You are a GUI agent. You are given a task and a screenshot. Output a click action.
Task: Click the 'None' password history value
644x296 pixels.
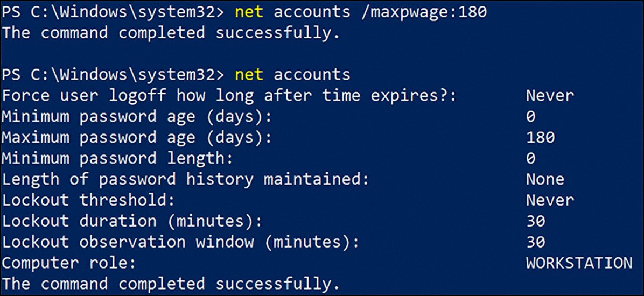click(x=545, y=179)
